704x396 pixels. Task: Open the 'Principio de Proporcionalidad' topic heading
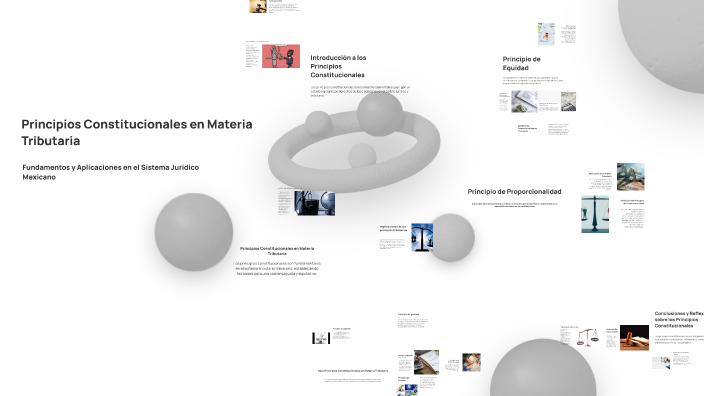click(514, 191)
